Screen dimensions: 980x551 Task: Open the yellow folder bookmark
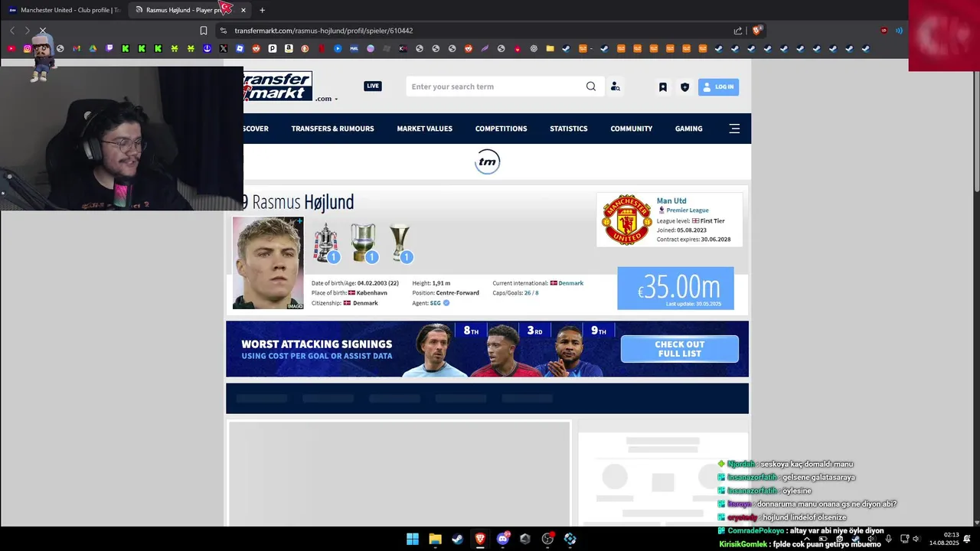550,48
